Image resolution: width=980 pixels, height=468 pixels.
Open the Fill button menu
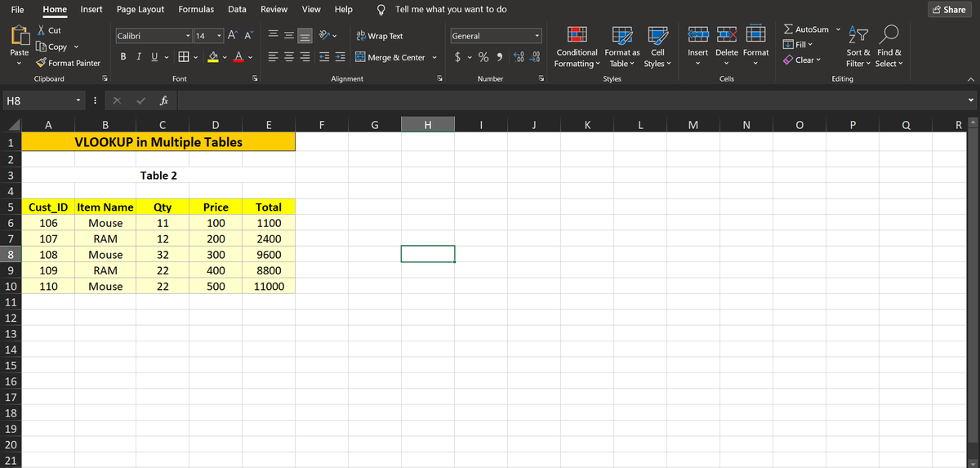coord(797,43)
